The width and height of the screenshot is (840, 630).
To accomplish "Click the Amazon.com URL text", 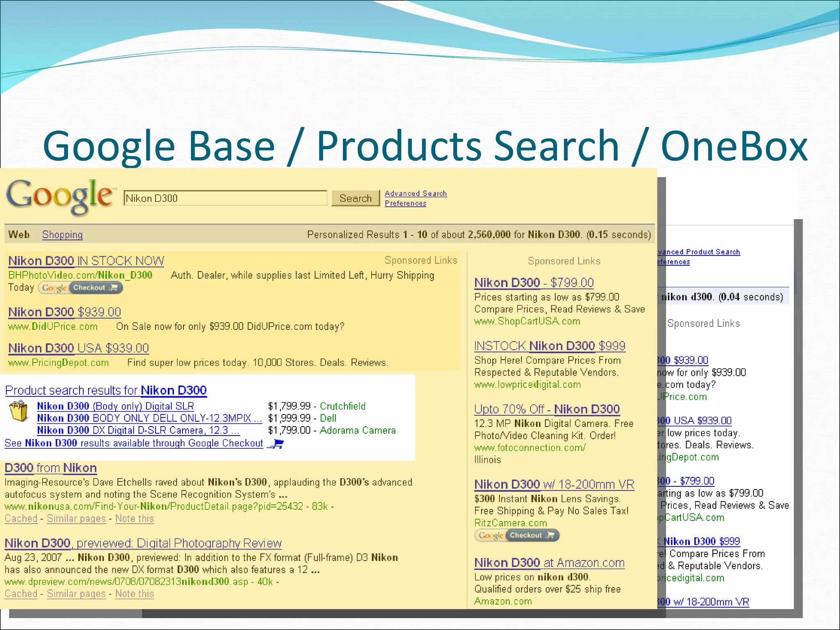I will (x=503, y=601).
